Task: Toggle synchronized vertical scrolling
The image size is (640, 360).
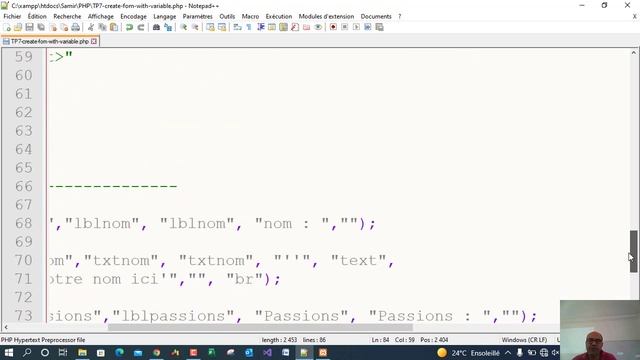Action: [210, 27]
